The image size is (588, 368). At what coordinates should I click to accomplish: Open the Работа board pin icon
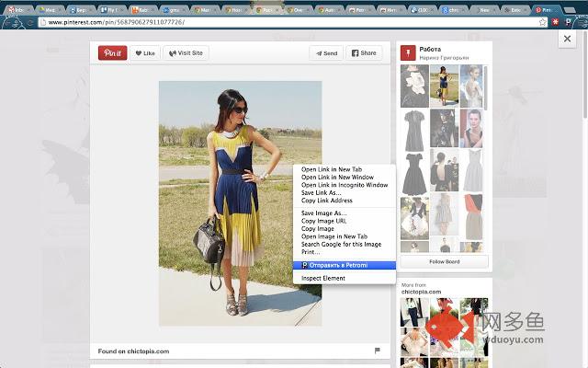(x=408, y=53)
